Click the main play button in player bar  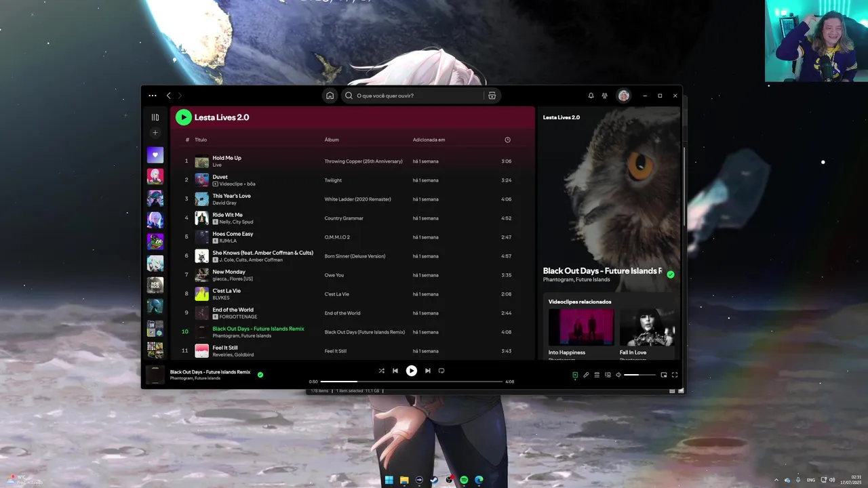coord(412,371)
